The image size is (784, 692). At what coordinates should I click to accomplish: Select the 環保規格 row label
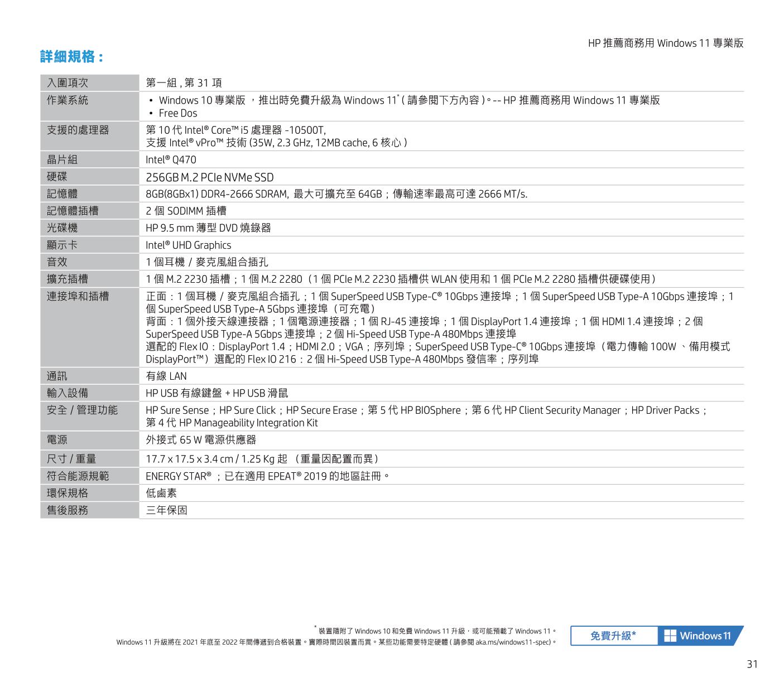(x=68, y=493)
